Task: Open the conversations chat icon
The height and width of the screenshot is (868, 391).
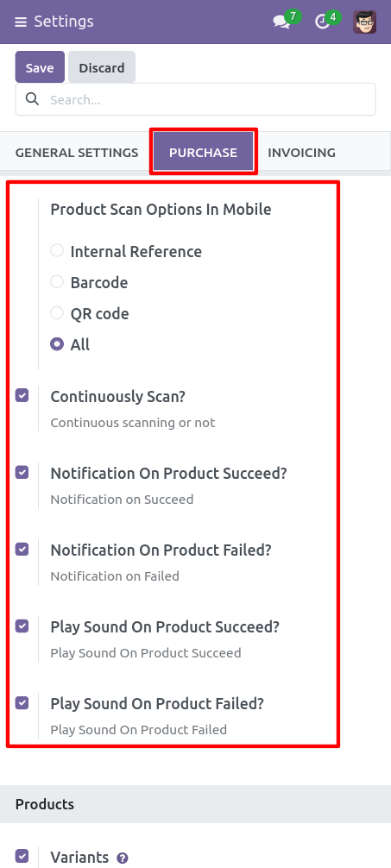Action: (282, 22)
